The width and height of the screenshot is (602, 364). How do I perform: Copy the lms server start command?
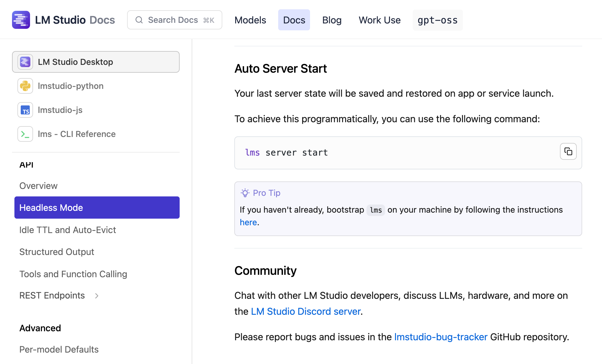tap(568, 151)
